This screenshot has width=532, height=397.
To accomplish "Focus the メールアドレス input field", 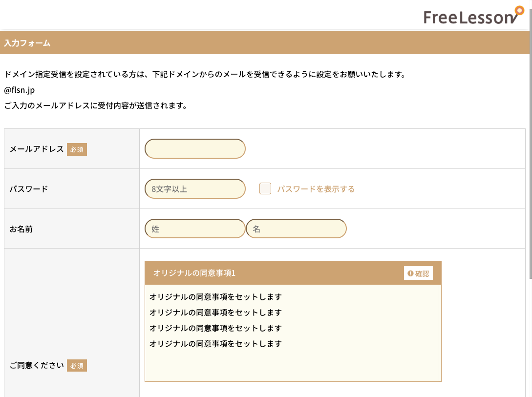I will (x=195, y=149).
